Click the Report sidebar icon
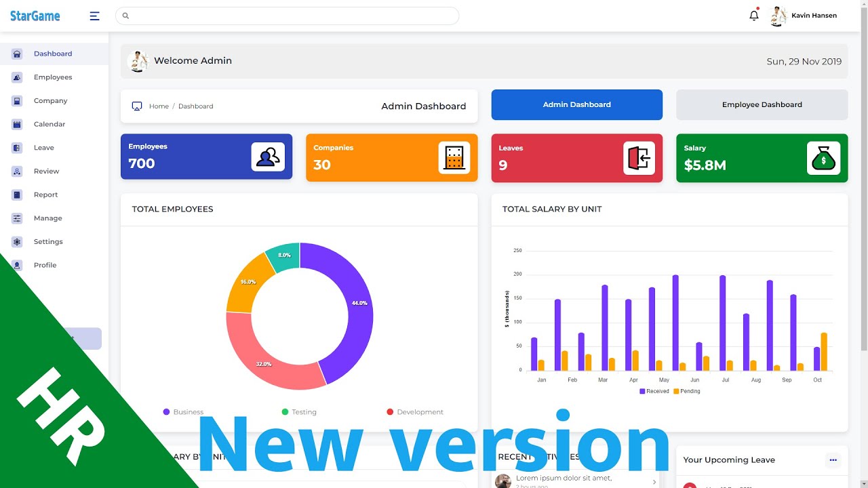 (x=17, y=195)
